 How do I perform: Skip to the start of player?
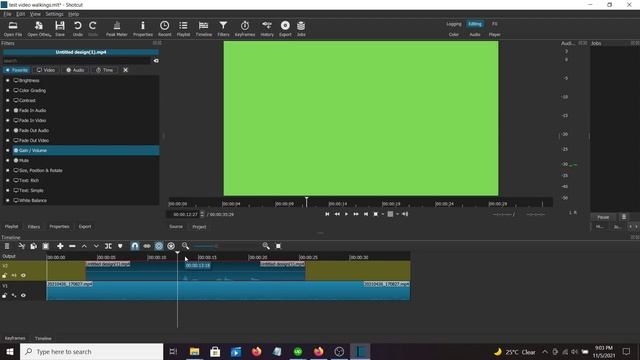[327, 214]
